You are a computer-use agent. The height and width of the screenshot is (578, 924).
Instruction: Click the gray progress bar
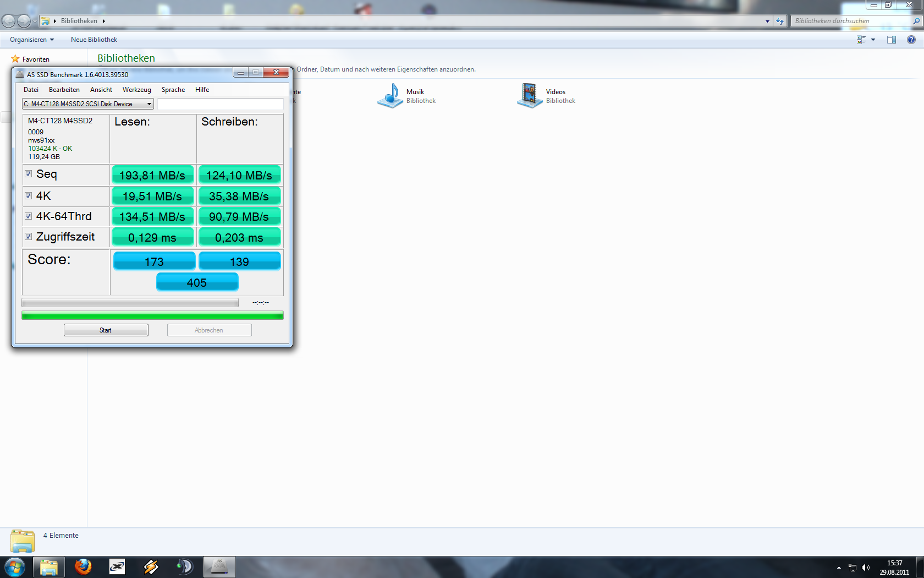click(x=130, y=303)
